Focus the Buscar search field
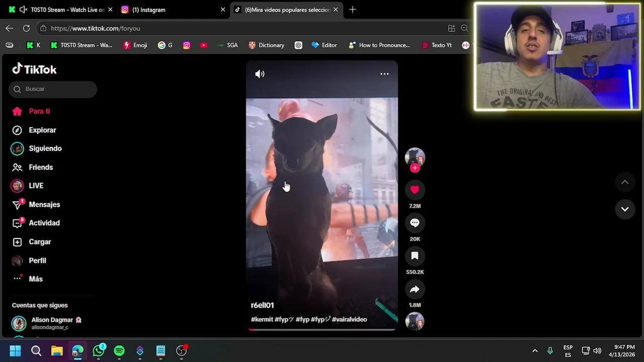 53,89
